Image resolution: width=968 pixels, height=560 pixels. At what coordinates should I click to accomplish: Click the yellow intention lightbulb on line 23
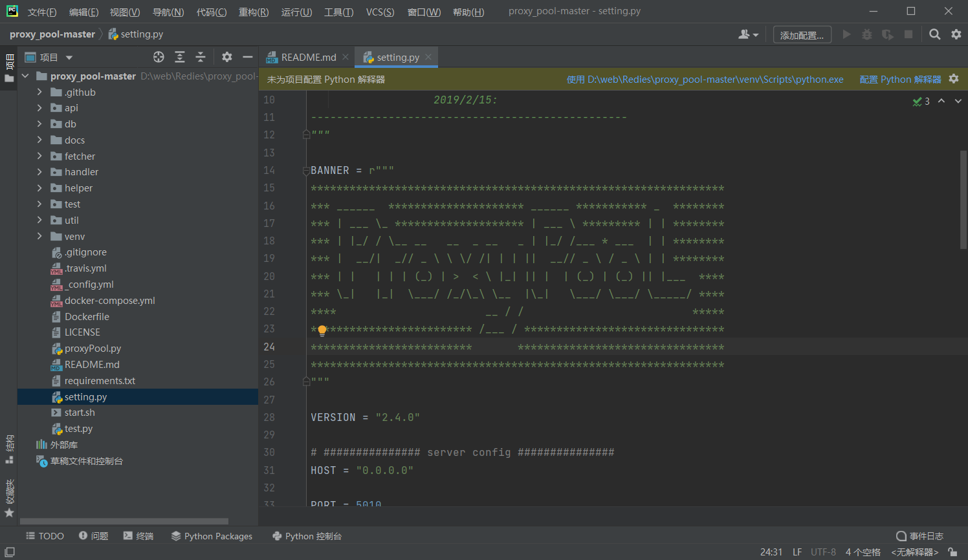pyautogui.click(x=322, y=330)
